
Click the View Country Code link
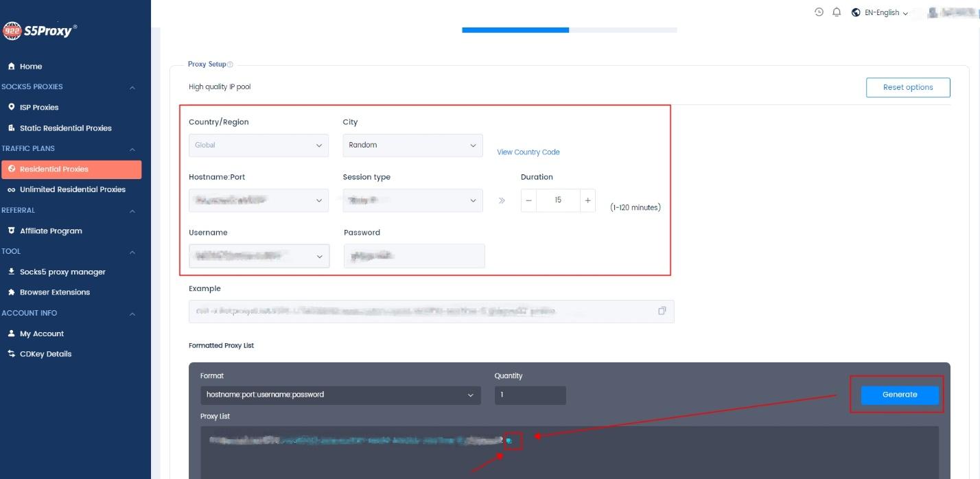528,152
